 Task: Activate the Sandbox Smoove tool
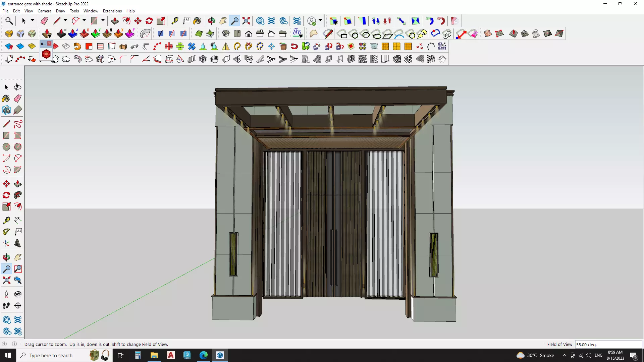click(x=514, y=34)
